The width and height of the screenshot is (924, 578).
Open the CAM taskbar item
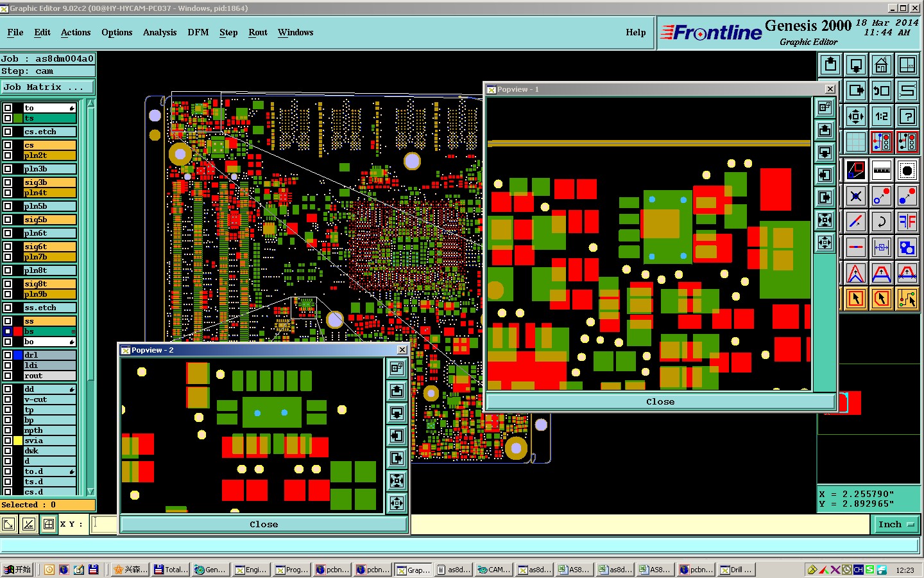(495, 570)
